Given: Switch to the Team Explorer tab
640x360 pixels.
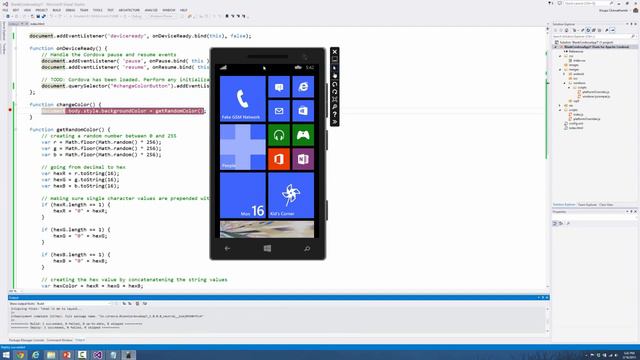Looking at the screenshot, I should tap(587, 204).
